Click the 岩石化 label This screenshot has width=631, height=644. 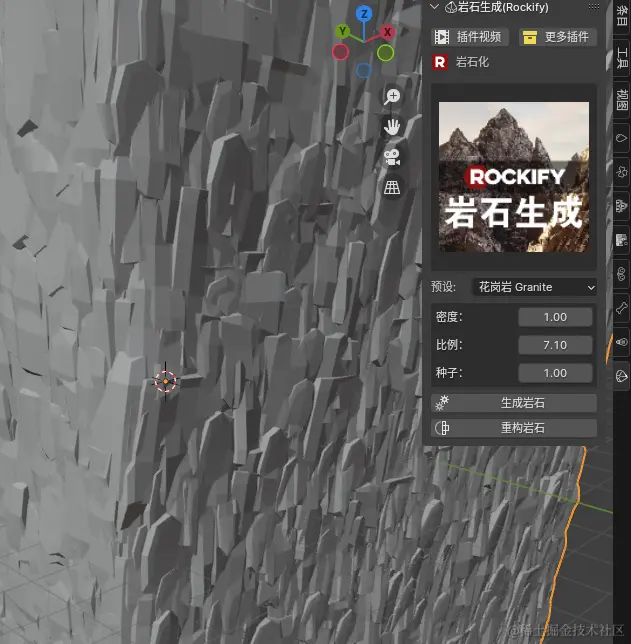click(x=472, y=62)
